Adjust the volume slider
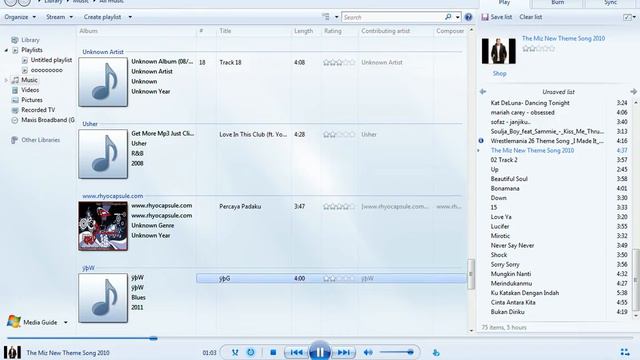Screen dimensions: 640x360 tap(397, 352)
